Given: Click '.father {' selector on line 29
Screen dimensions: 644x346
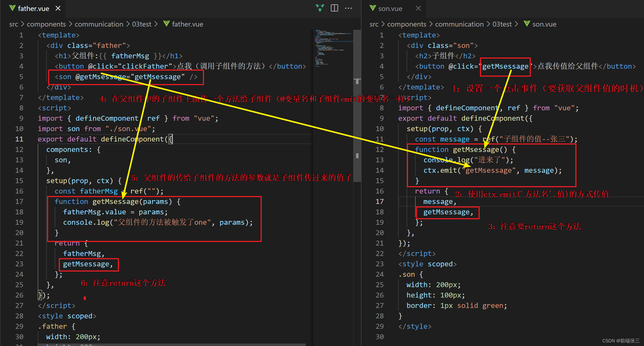Looking at the screenshot, I should pyautogui.click(x=57, y=326).
